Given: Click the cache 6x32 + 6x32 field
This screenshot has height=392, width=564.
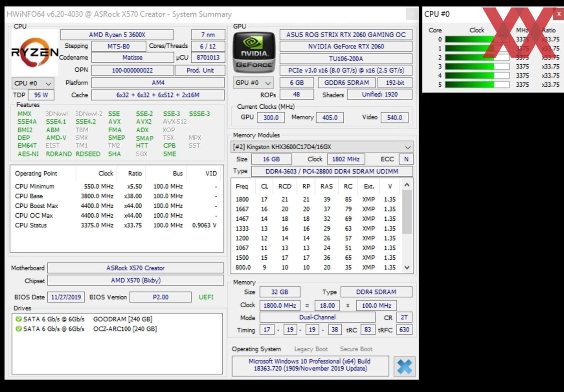Looking at the screenshot, I should point(158,95).
